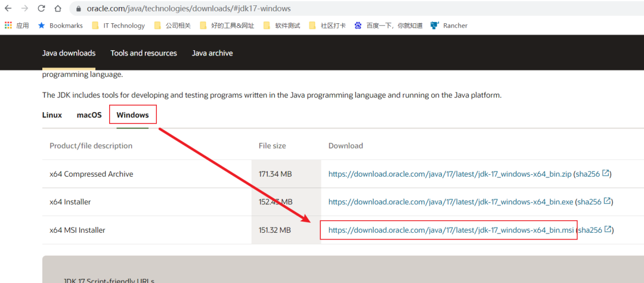
Task: Download the jdk-17 windows x64 zip link
Action: 450,174
